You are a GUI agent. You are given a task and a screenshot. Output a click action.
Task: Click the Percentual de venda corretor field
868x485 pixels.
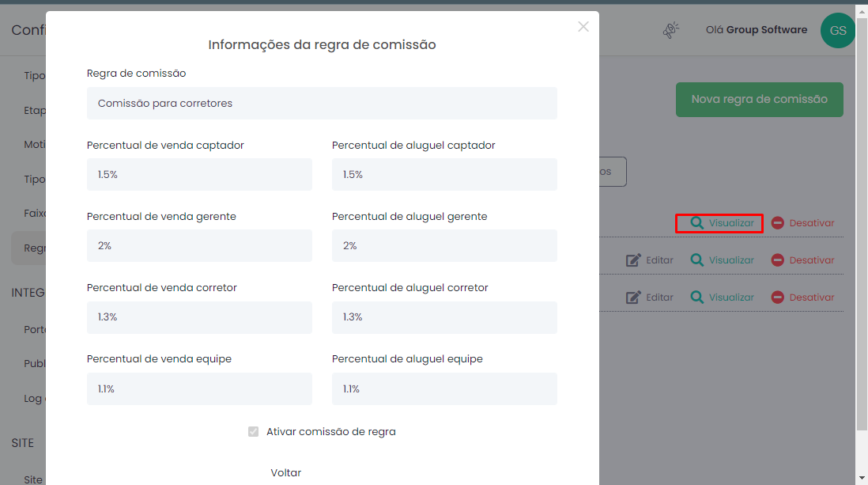coord(199,317)
